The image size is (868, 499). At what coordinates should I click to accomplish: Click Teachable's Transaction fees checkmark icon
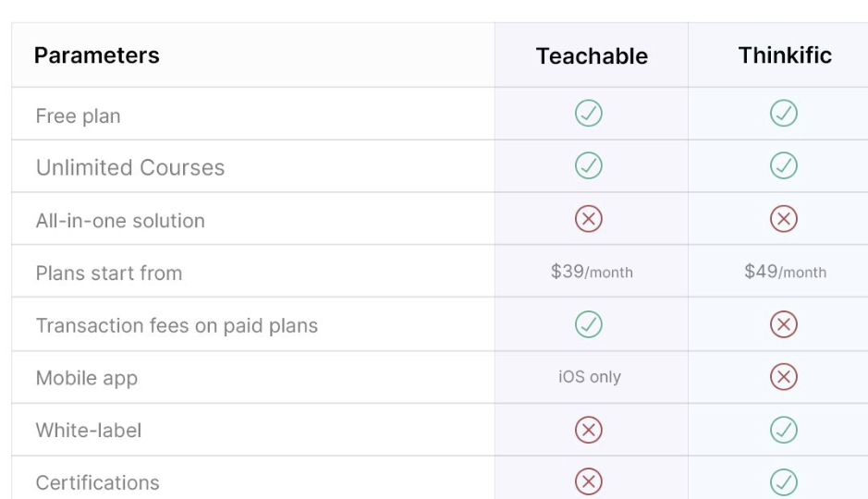coord(589,324)
